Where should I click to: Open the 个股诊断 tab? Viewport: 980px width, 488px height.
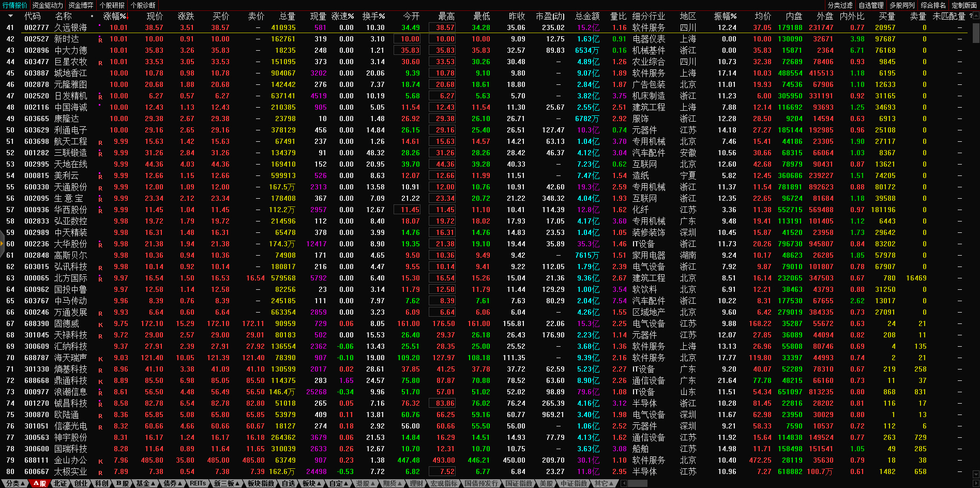143,5
